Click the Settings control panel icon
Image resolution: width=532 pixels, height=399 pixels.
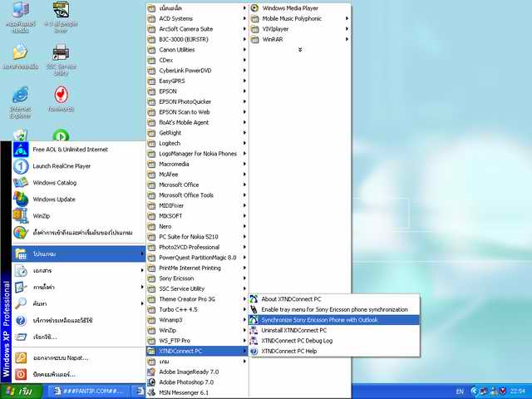click(21, 288)
